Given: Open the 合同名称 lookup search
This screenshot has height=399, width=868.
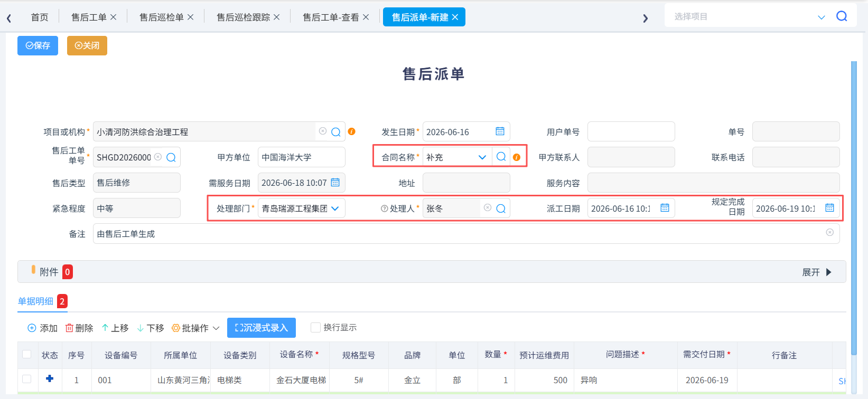Looking at the screenshot, I should point(501,157).
